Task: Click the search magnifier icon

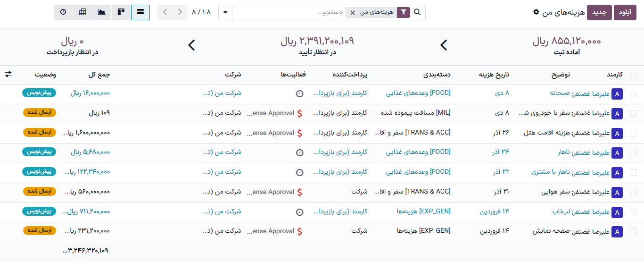Action: point(417,12)
